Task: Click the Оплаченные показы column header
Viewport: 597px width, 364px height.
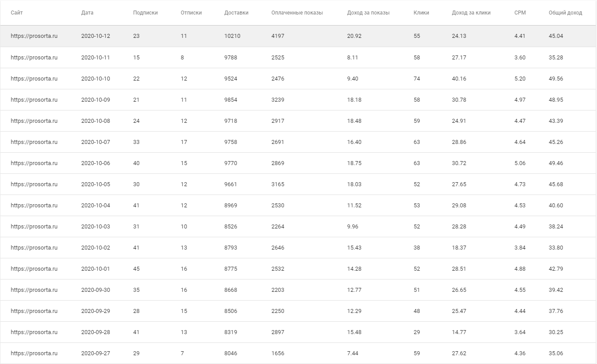Action: tap(297, 13)
